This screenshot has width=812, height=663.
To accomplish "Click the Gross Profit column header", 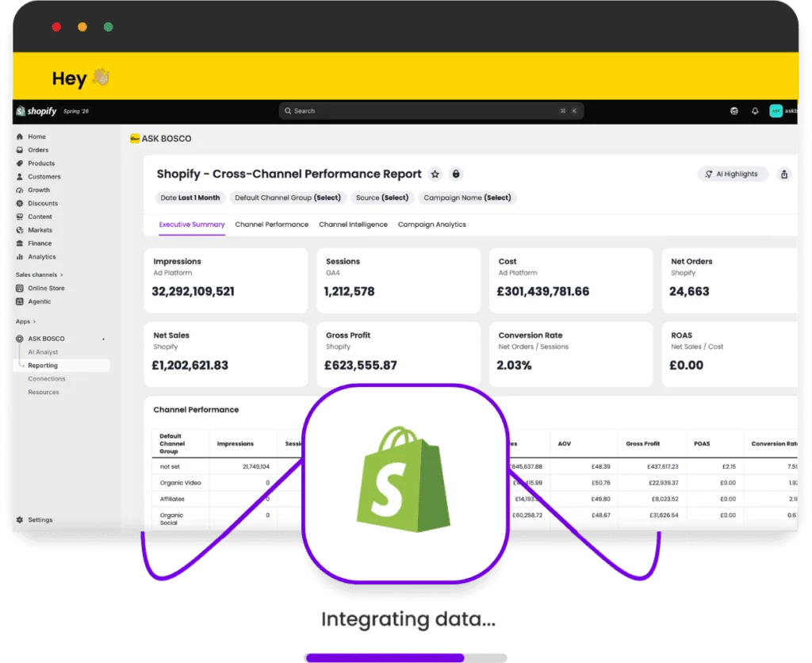I will click(642, 444).
